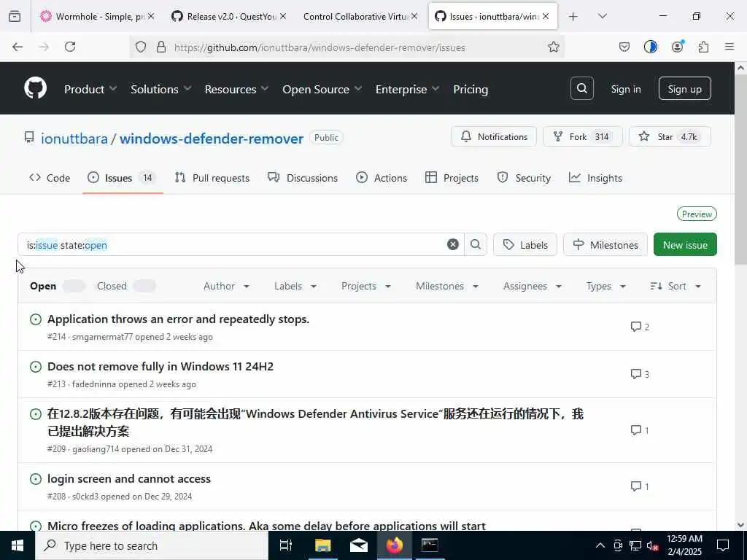Image resolution: width=747 pixels, height=560 pixels.
Task: Click Fork button
Action: (x=582, y=136)
